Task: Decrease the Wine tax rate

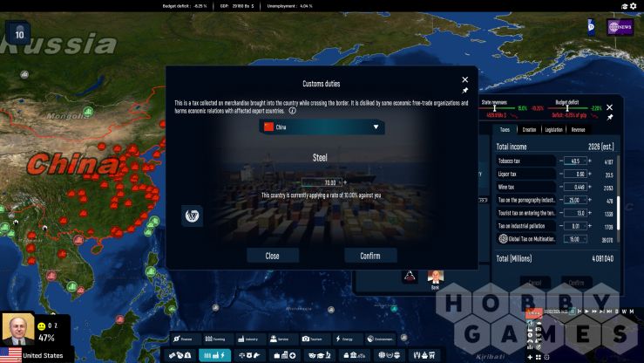Action: 561,187
